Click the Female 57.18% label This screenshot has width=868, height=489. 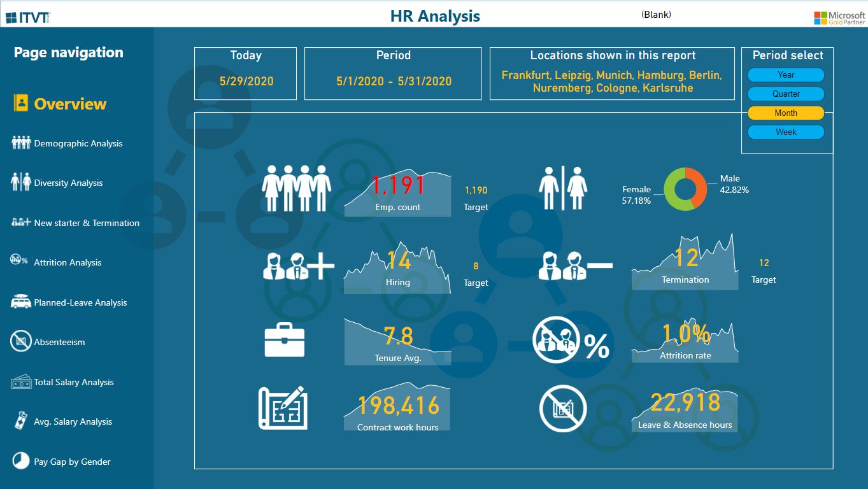coord(636,195)
